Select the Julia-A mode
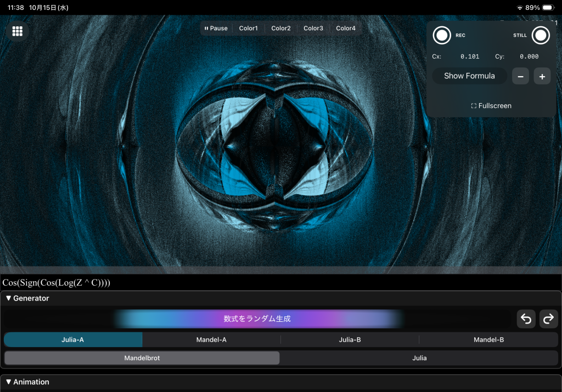This screenshot has width=562, height=392. pyautogui.click(x=73, y=340)
